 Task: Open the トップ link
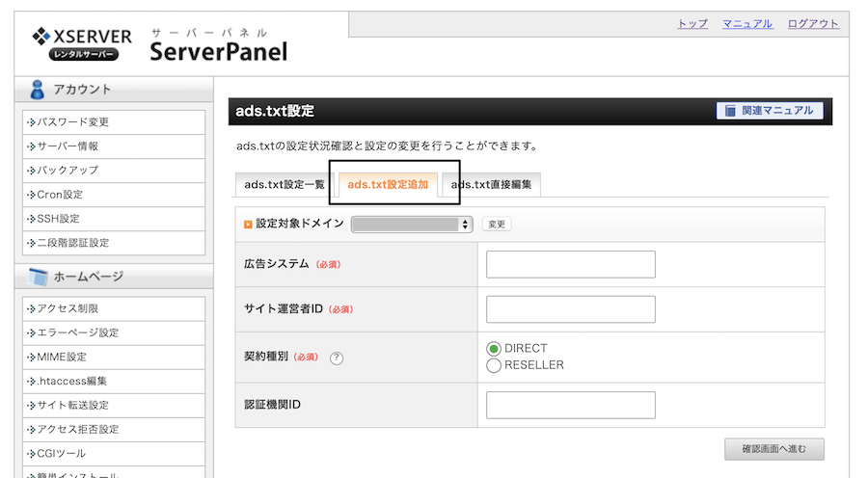click(x=692, y=24)
